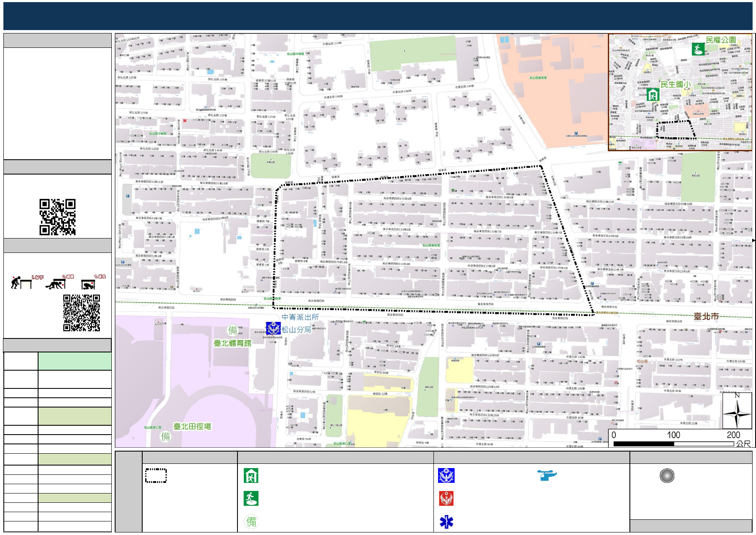Click the drop-down pose figure beside the table
This screenshot has height=535, width=756.
coord(22,282)
